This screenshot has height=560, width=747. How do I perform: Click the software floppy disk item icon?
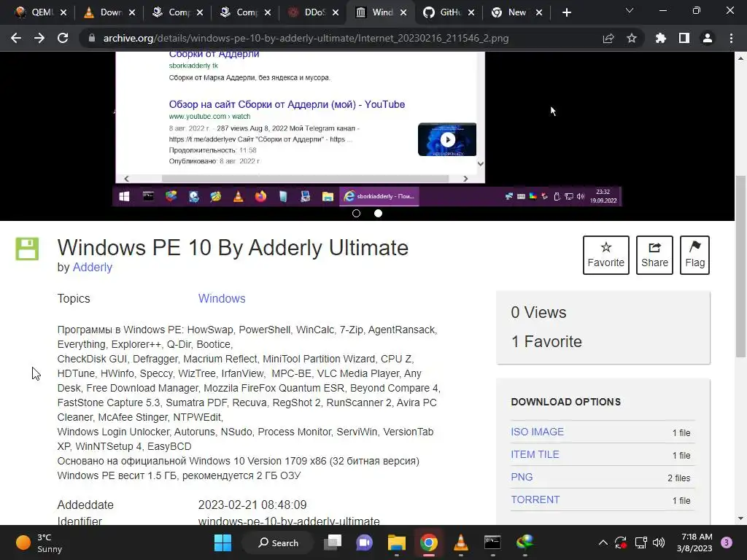27,249
